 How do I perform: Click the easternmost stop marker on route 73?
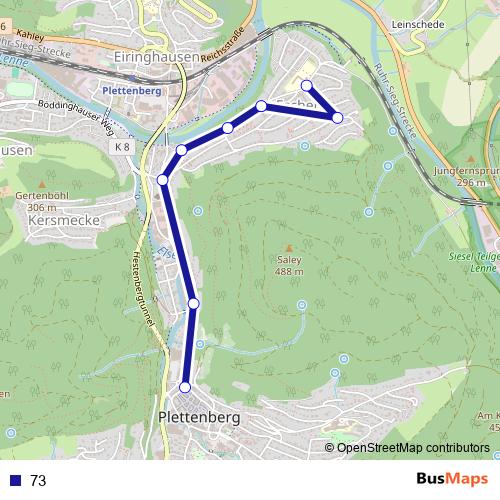337,118
